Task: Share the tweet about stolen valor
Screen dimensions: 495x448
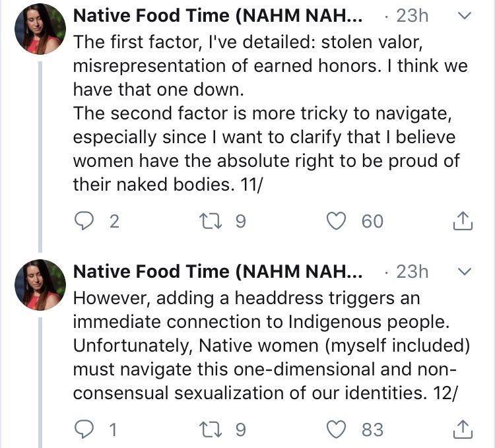Action: pos(464,222)
